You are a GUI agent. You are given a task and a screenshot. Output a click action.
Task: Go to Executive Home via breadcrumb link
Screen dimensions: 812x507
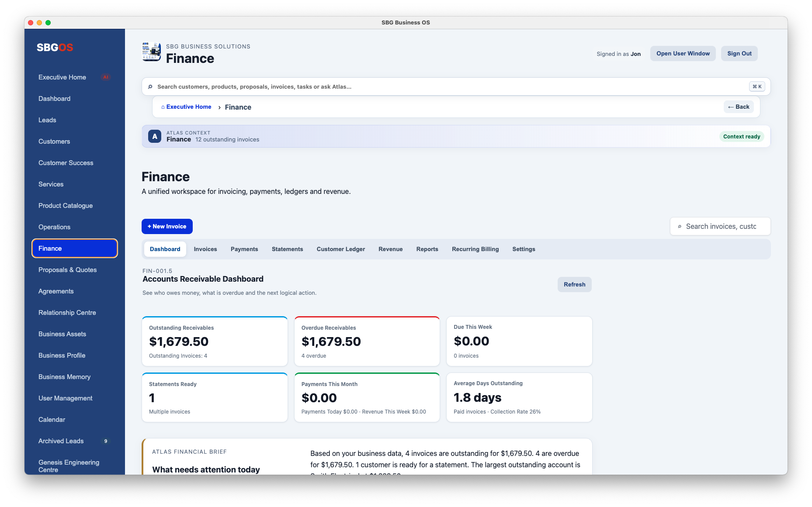(x=186, y=107)
